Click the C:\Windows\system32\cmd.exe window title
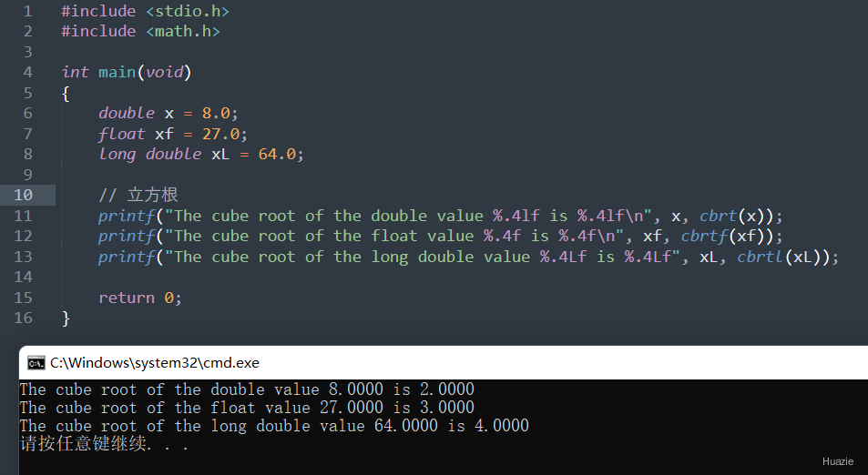 pyautogui.click(x=155, y=363)
